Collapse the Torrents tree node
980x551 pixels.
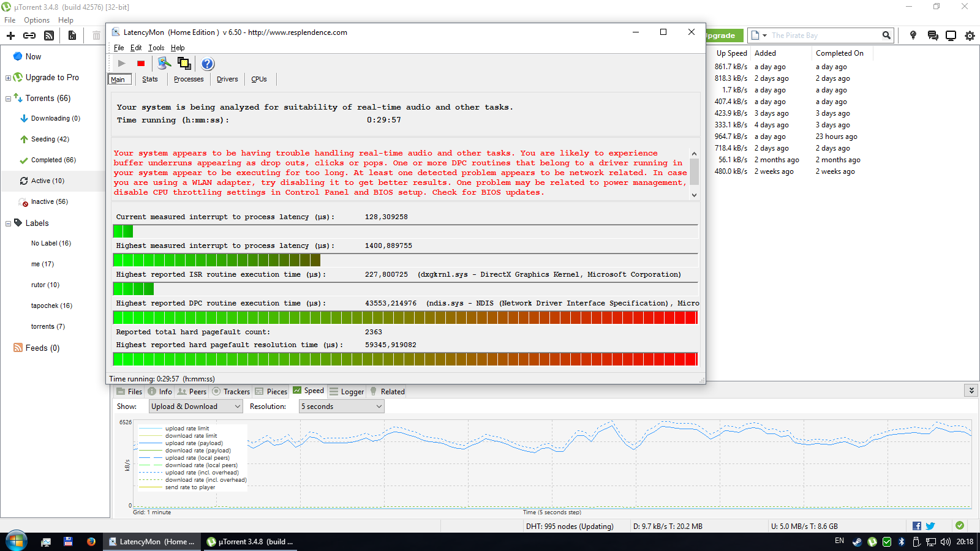pyautogui.click(x=8, y=99)
